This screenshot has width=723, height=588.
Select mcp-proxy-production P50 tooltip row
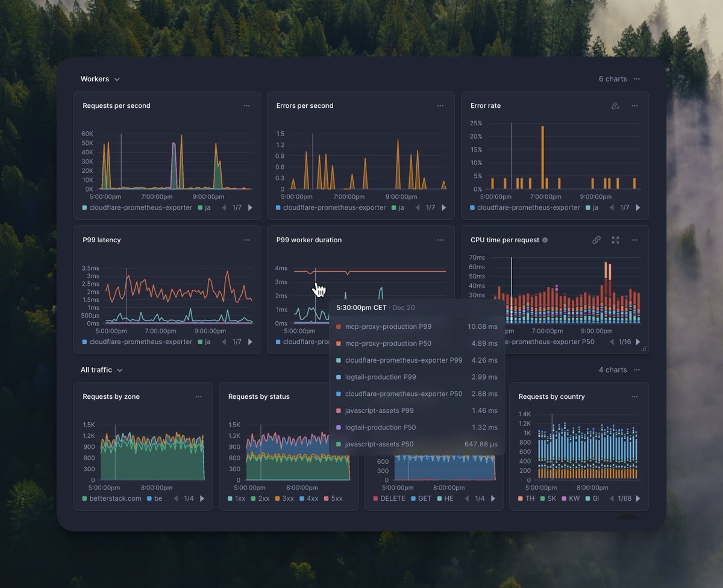click(417, 343)
